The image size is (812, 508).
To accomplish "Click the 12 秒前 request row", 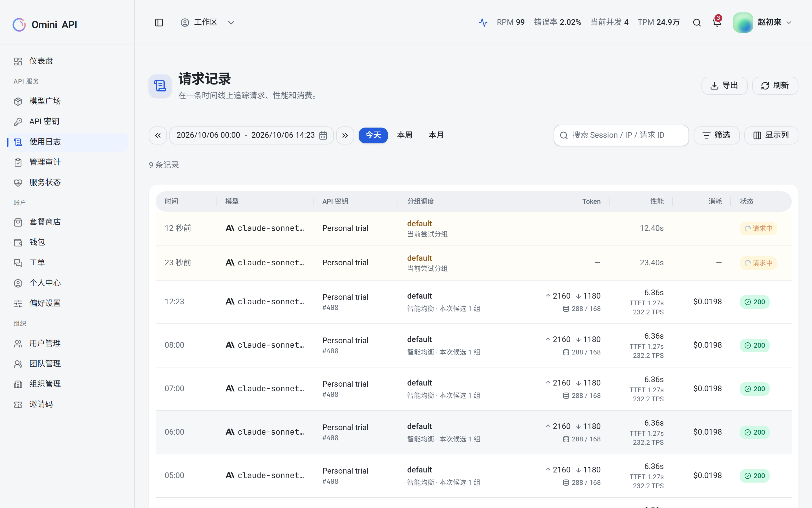I will point(473,229).
